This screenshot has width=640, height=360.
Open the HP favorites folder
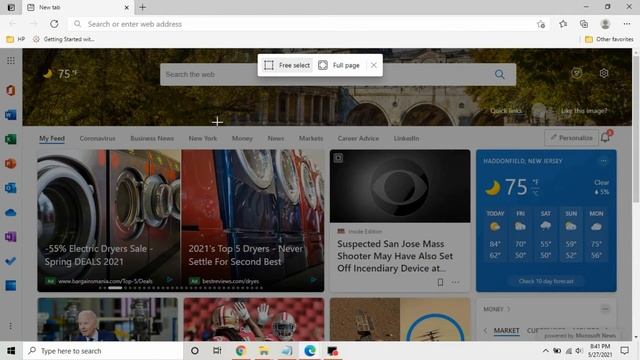coord(16,39)
